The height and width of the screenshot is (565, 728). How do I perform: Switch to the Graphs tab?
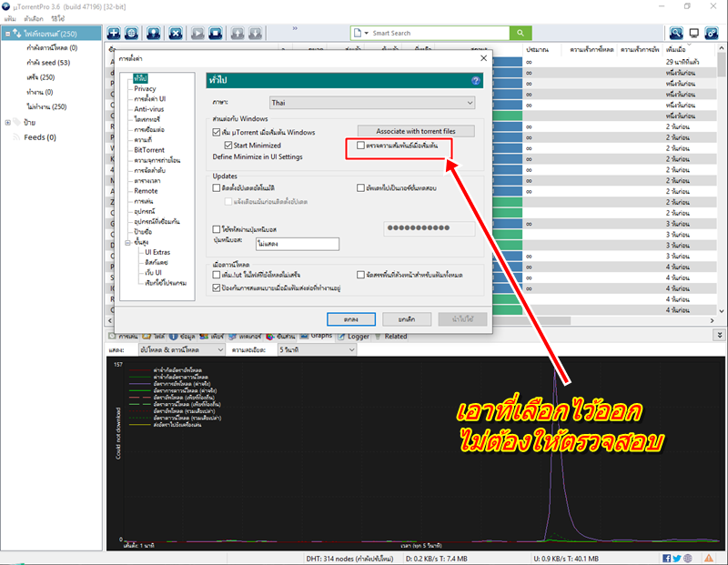317,335
